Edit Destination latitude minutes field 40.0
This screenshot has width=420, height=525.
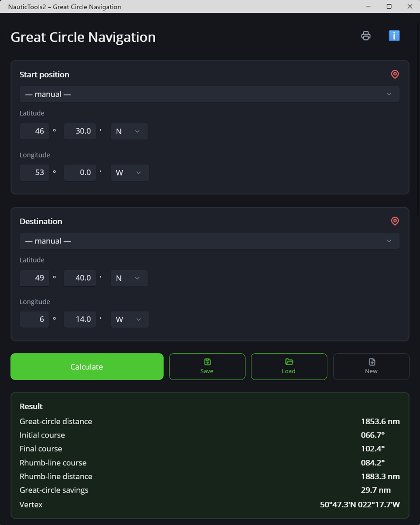tap(80, 278)
